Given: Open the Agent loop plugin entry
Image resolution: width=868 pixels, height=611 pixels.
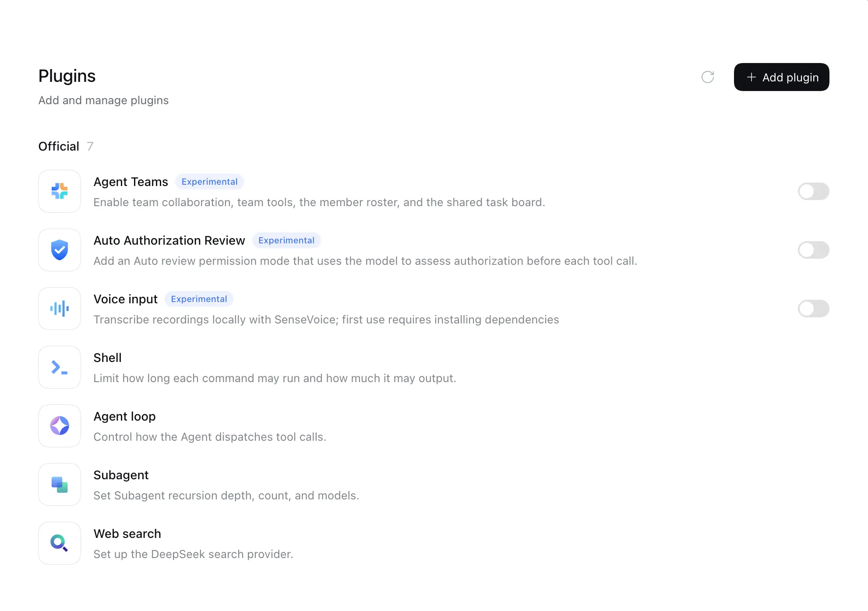Looking at the screenshot, I should pos(434,426).
